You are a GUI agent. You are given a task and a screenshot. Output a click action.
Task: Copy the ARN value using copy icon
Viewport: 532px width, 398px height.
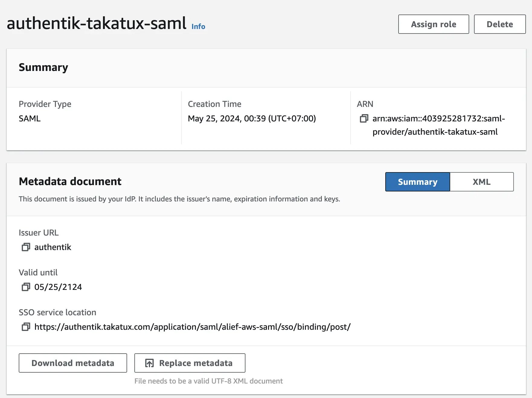pos(364,118)
